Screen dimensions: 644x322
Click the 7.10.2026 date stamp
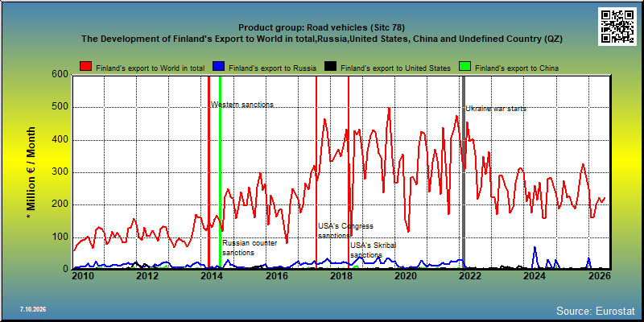tap(33, 309)
